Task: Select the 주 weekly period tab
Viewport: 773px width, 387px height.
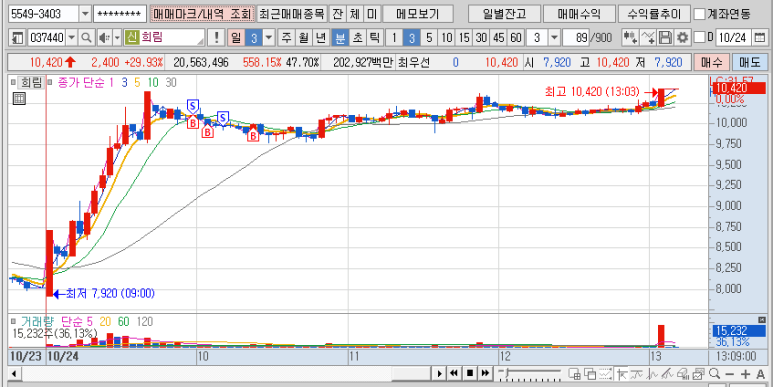Action: point(286,37)
